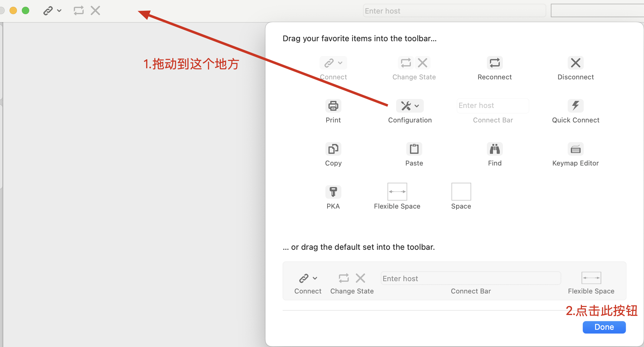Click the Paste clipboard icon
644x347 pixels.
[414, 149]
